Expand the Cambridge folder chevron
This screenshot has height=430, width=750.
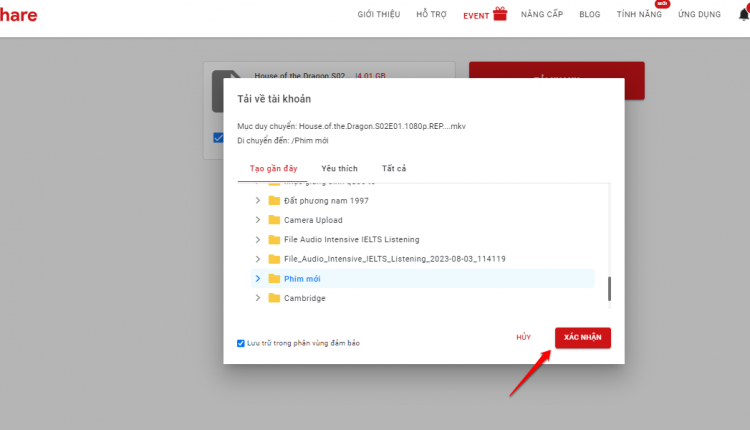[x=258, y=298]
